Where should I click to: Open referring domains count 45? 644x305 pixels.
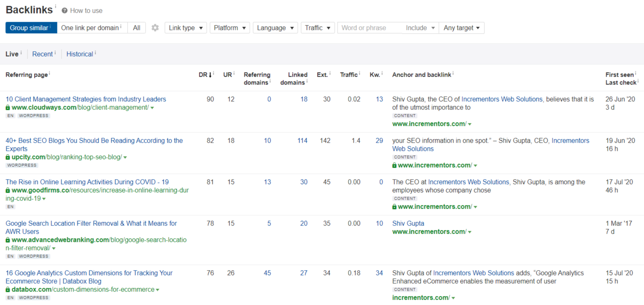coord(267,273)
